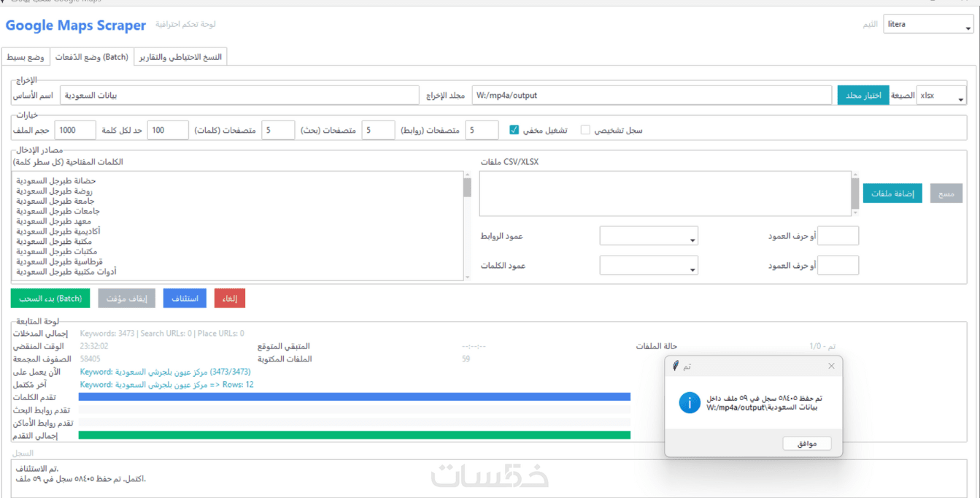Click the red إلغاء button
Screen dimensions: 980x498
tap(230, 298)
